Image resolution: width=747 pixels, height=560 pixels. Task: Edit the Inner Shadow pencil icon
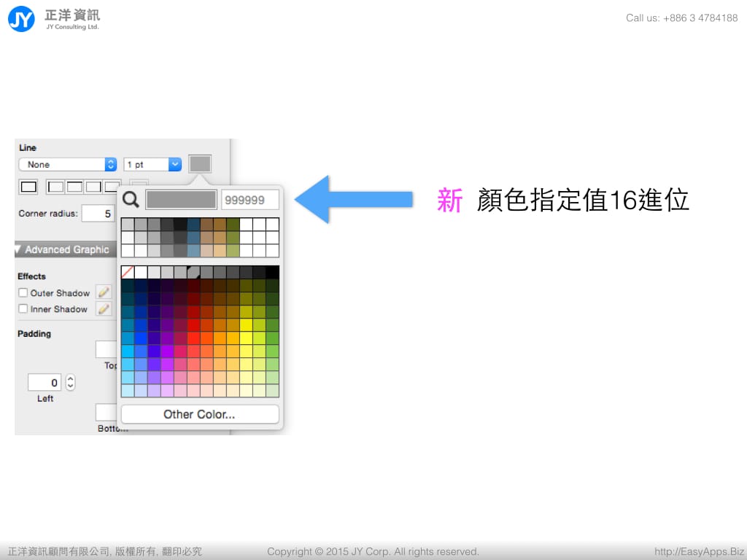point(104,309)
